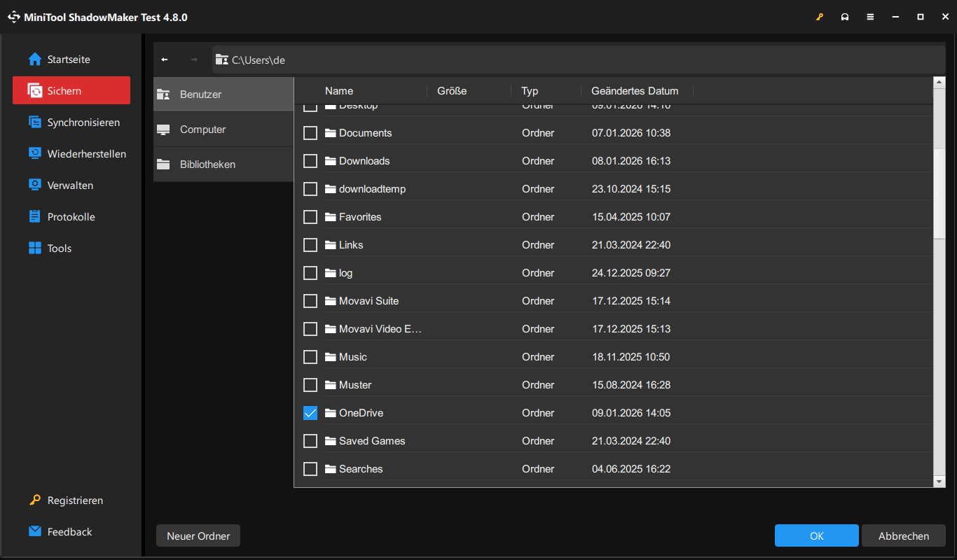This screenshot has width=957, height=560.
Task: View logs via the Protokolle icon
Action: (34, 216)
